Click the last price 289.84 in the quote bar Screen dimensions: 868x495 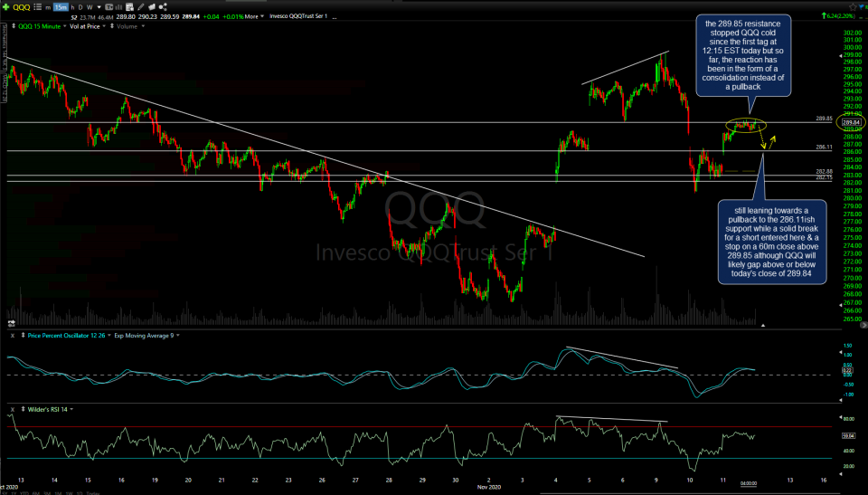click(191, 16)
